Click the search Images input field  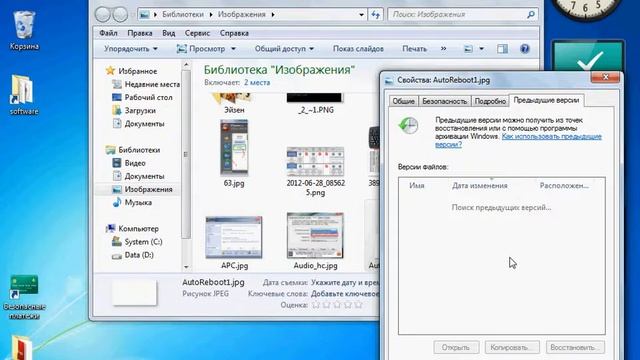pyautogui.click(x=457, y=15)
